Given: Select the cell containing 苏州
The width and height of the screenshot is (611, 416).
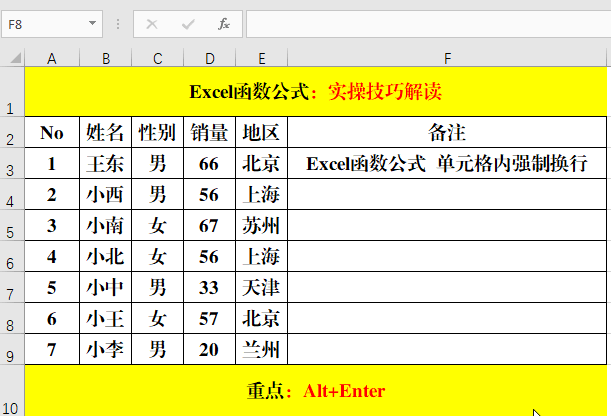Looking at the screenshot, I should click(x=261, y=226).
